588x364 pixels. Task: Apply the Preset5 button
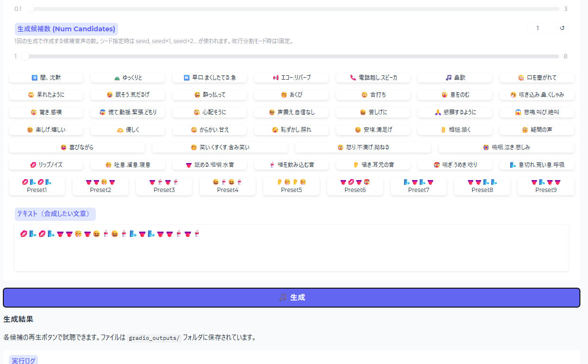pos(291,186)
